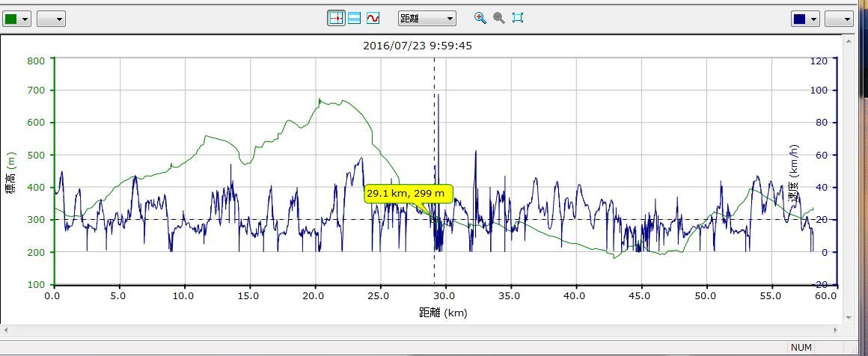
Task: Click the 0.0 distance axis tick label
Action: [x=52, y=295]
